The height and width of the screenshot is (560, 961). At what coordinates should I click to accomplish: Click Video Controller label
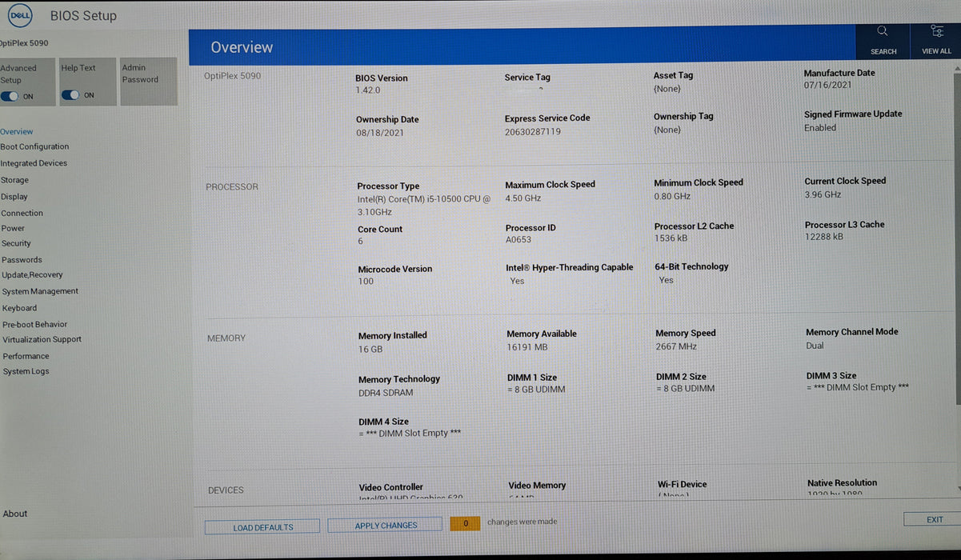[x=391, y=487]
